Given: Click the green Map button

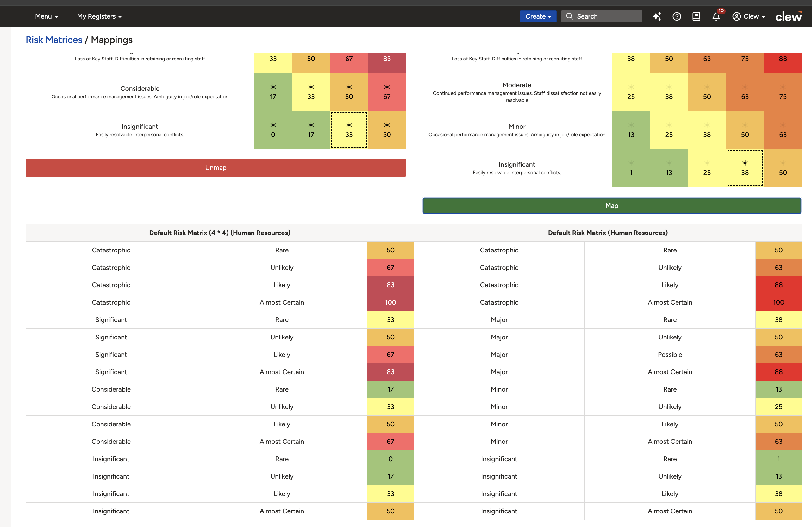Looking at the screenshot, I should click(x=612, y=206).
